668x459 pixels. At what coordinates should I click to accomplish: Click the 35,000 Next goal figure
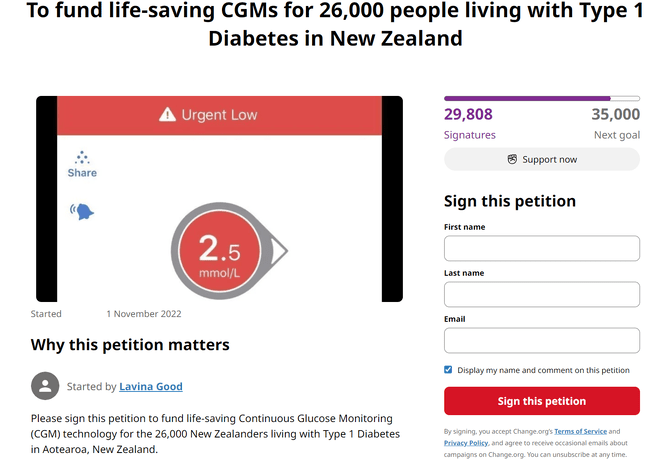coord(615,115)
